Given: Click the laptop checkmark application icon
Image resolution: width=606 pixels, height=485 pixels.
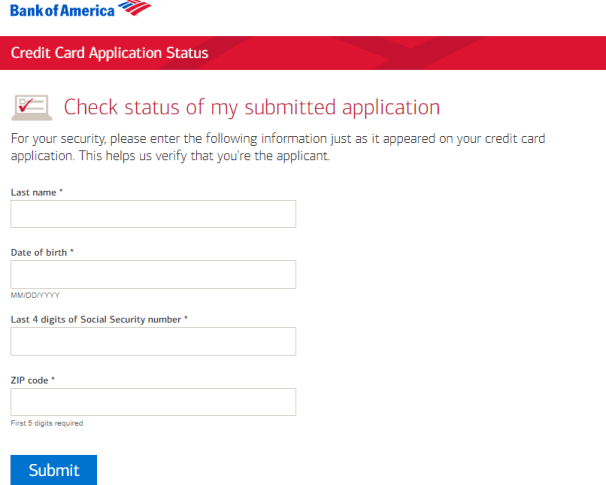Looking at the screenshot, I should tap(32, 107).
